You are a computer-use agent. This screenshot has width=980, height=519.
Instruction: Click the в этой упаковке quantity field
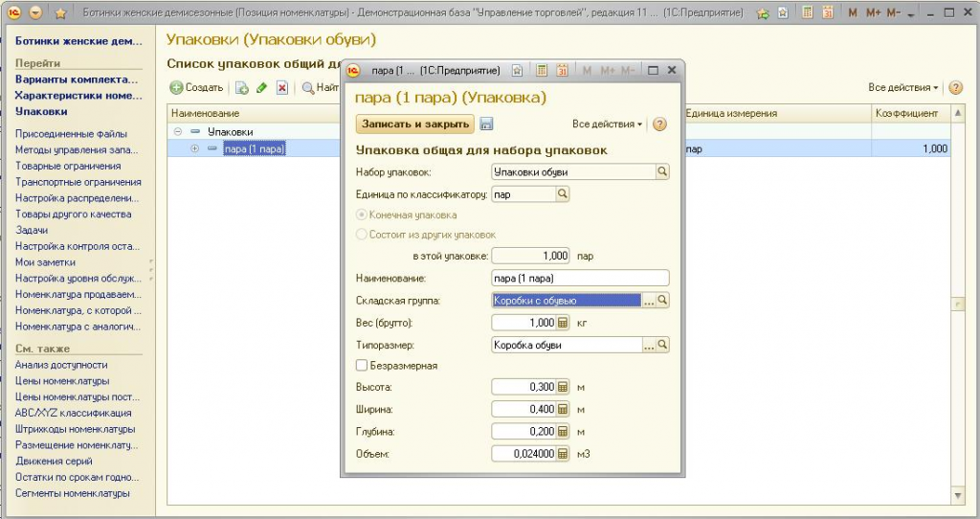pyautogui.click(x=530, y=256)
